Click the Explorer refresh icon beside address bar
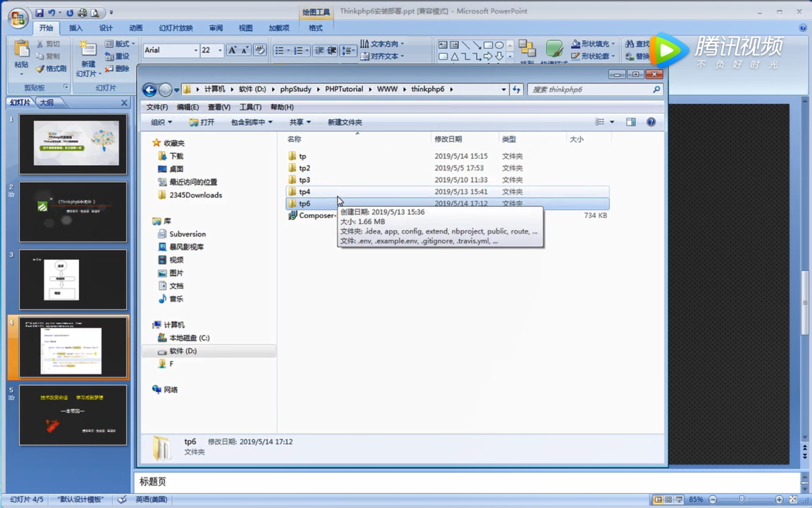The image size is (812, 508). [516, 90]
